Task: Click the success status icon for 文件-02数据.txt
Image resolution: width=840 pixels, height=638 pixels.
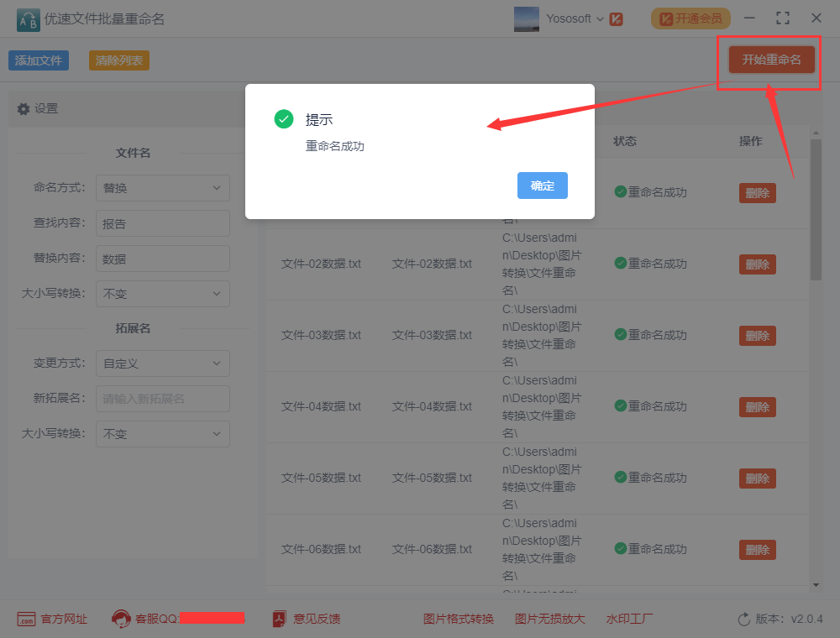Action: click(x=621, y=264)
